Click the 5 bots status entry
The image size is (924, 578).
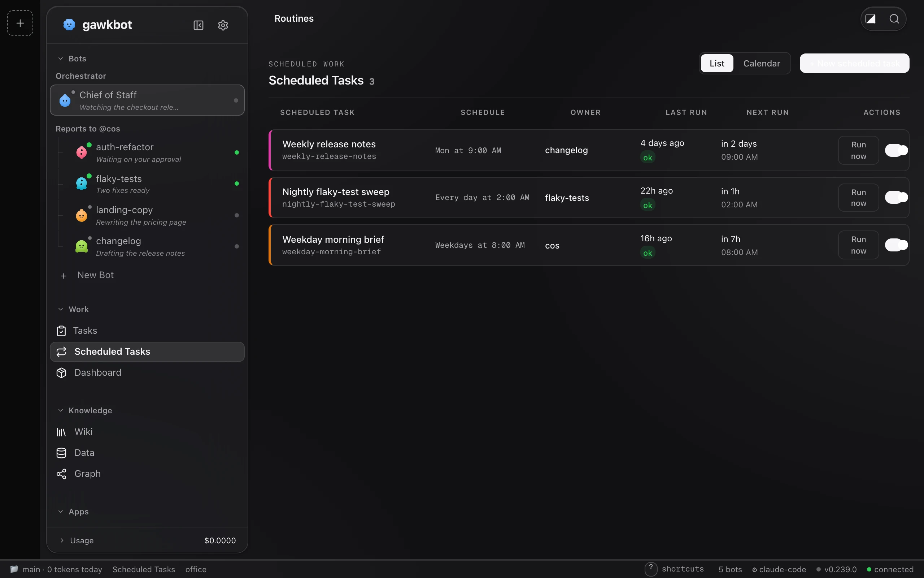730,570
